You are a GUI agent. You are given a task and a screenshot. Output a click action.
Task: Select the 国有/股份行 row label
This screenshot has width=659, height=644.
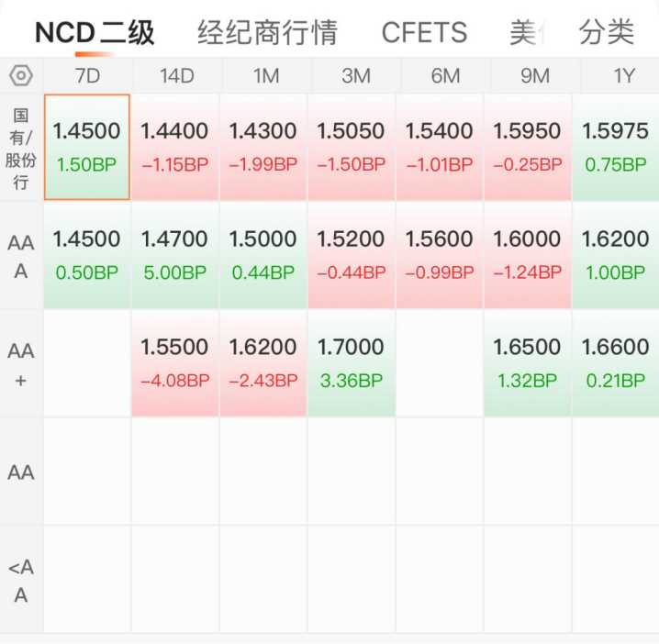click(x=20, y=149)
